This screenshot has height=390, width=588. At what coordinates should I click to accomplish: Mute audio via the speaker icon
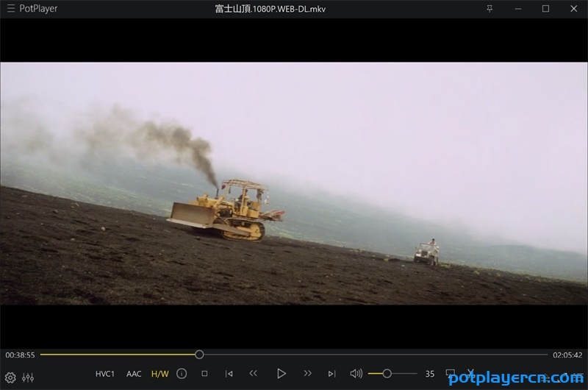click(x=356, y=374)
